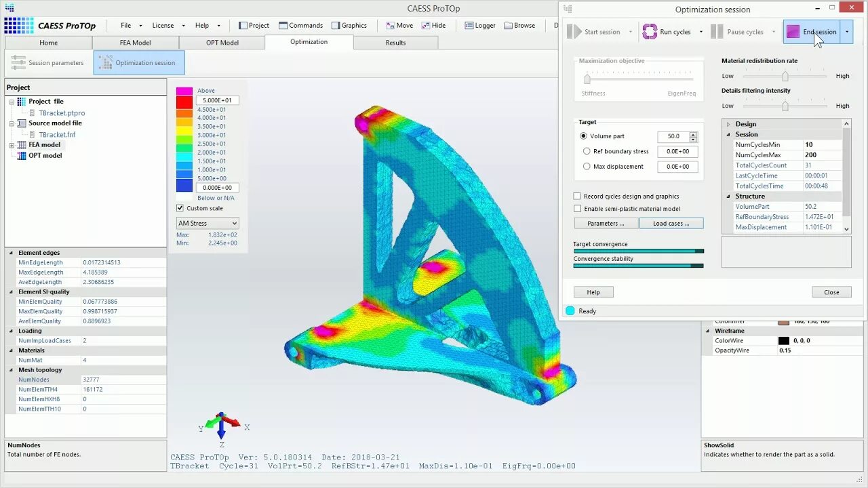Enable Record cycles design and graphics
Viewport: 868px width, 488px height.
[577, 197]
